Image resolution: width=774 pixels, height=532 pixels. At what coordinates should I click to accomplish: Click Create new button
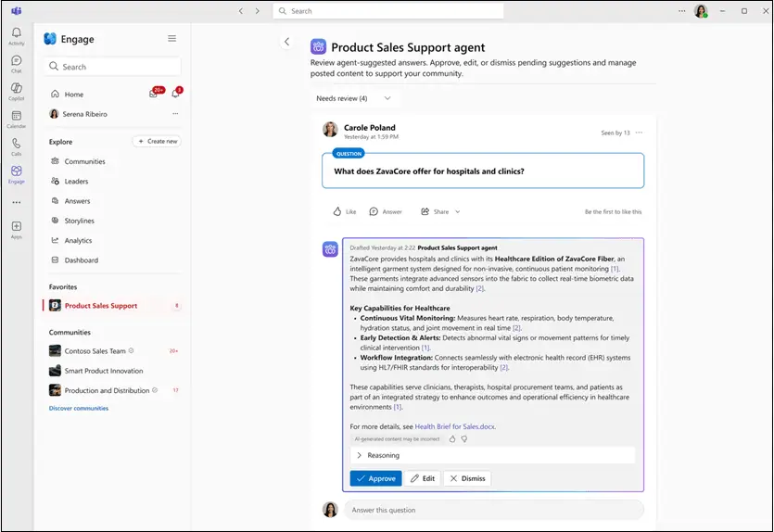pos(157,141)
